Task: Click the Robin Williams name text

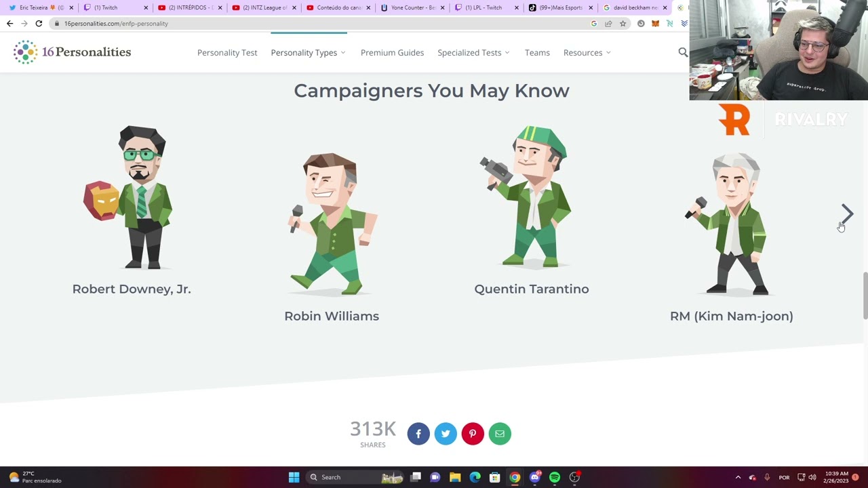Action: coord(332,316)
